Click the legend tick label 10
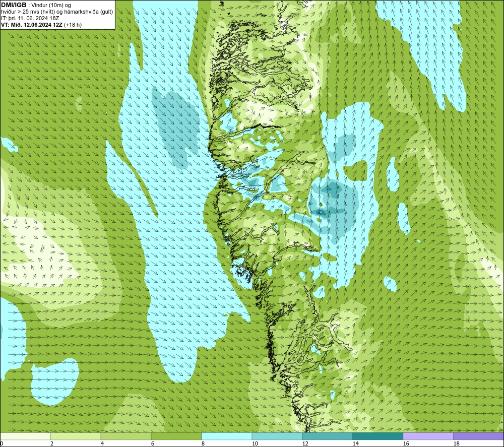Screen dimensions: 504x447 click(255, 443)
